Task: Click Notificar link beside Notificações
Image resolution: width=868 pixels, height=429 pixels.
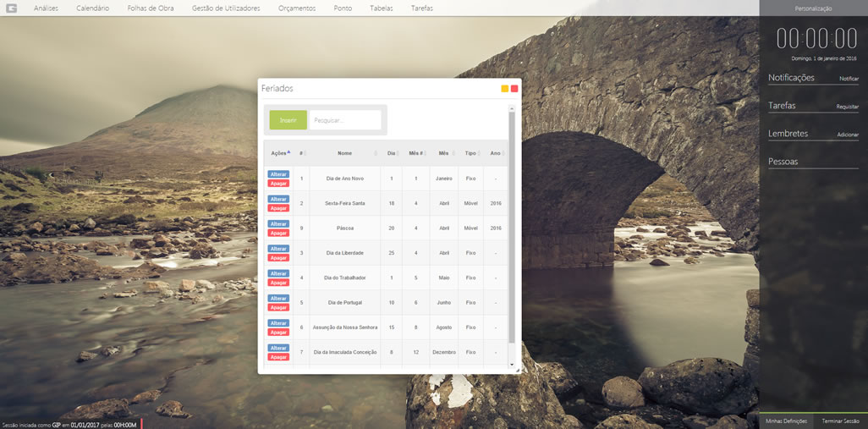Action: [x=849, y=79]
